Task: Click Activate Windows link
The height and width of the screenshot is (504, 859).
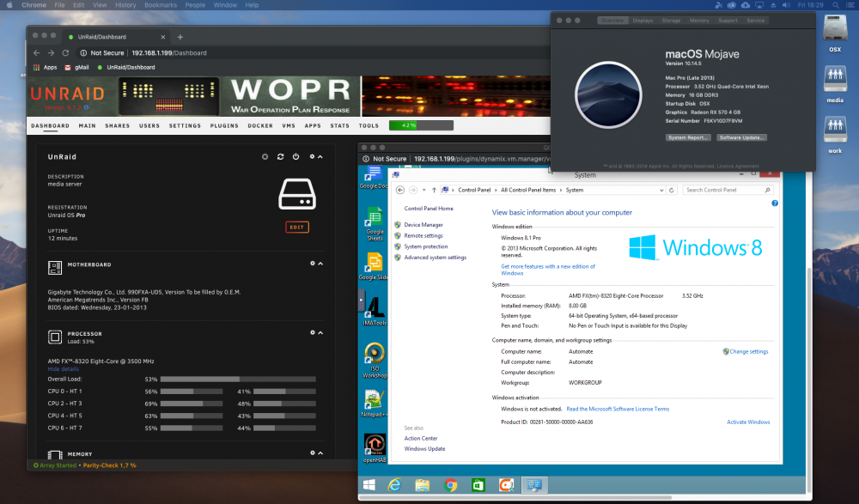Action: (748, 422)
